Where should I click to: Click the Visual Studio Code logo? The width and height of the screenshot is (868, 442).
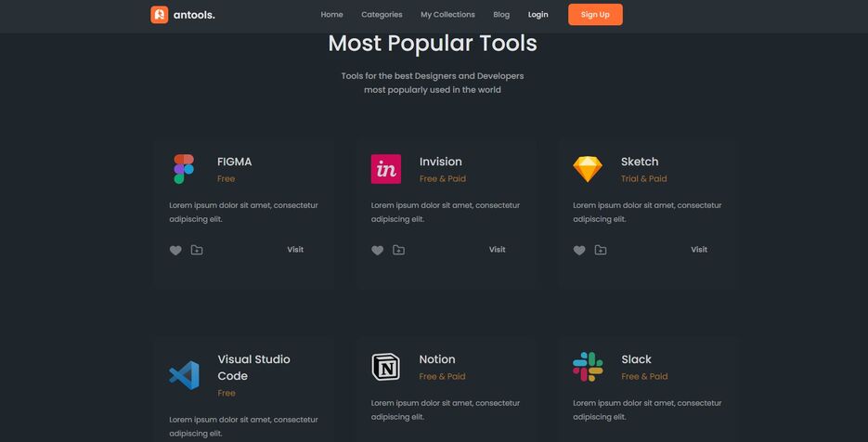[184, 375]
